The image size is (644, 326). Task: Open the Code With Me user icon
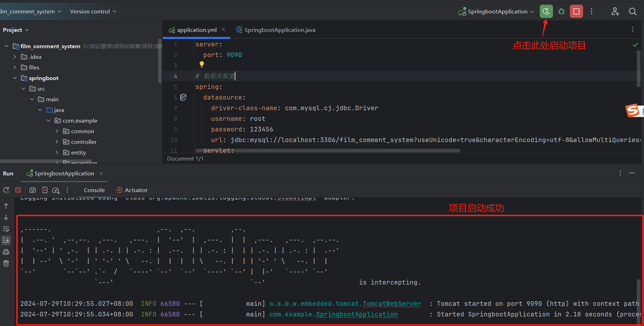coord(615,11)
